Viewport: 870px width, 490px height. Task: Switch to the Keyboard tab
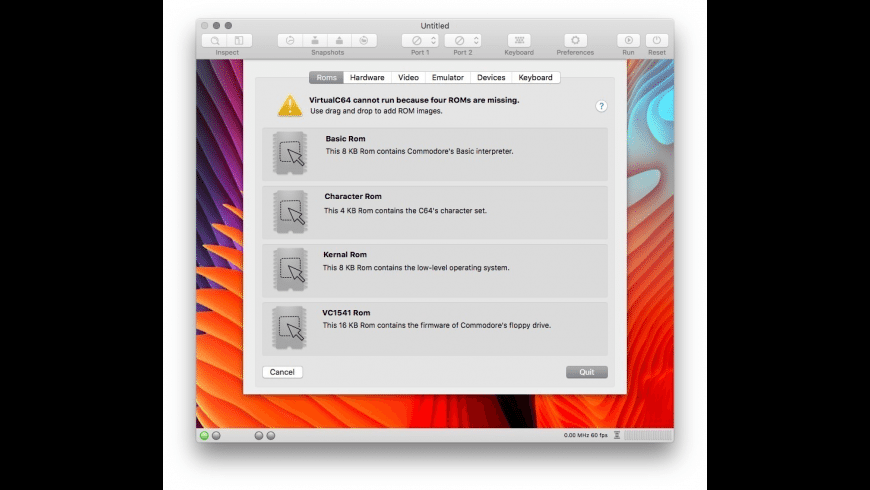point(535,78)
